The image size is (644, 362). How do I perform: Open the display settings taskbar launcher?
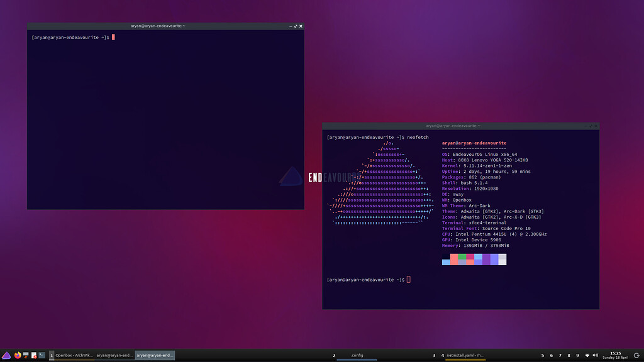coord(25,355)
